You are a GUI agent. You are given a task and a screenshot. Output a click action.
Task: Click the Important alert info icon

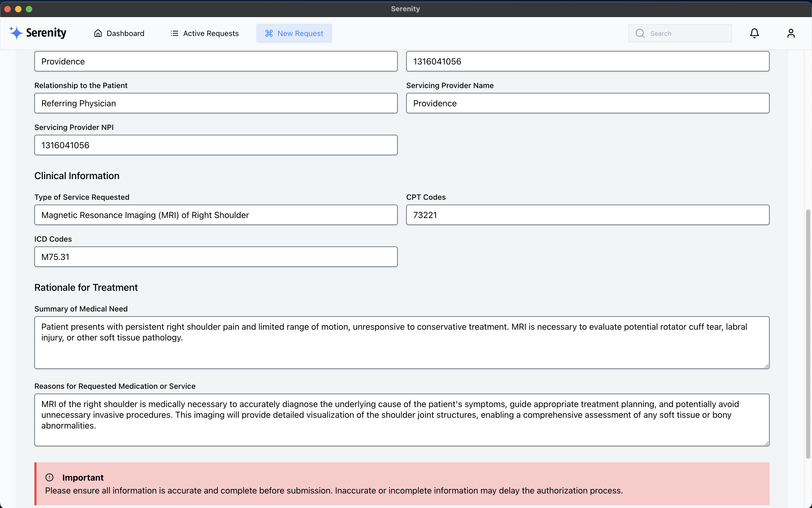click(x=49, y=477)
